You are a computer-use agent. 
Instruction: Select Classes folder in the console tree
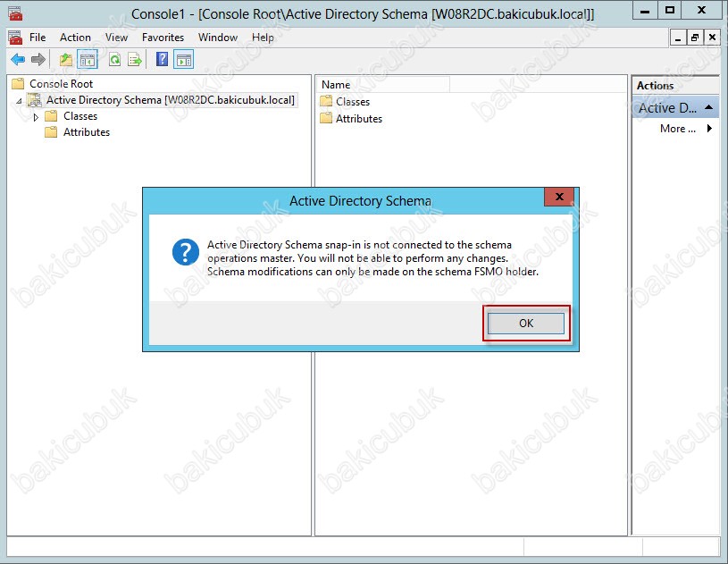tap(80, 116)
